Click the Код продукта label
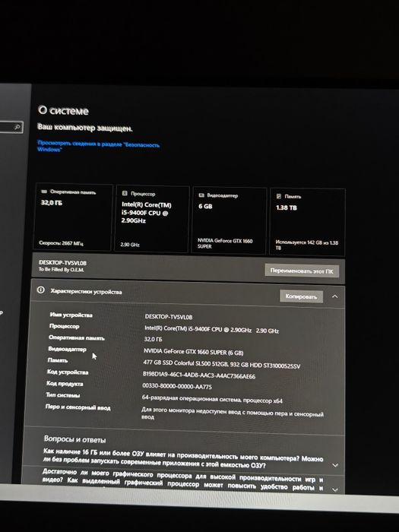This screenshot has height=532, width=399. 65,383
